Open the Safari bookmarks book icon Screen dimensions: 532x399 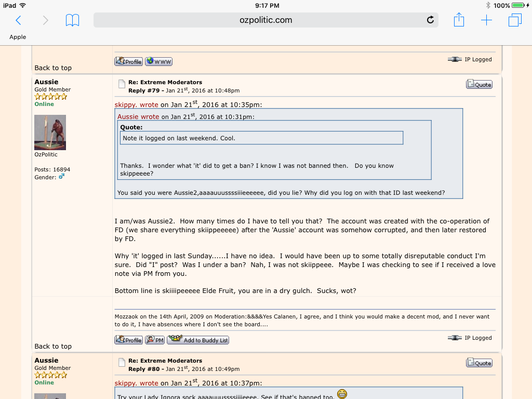72,20
